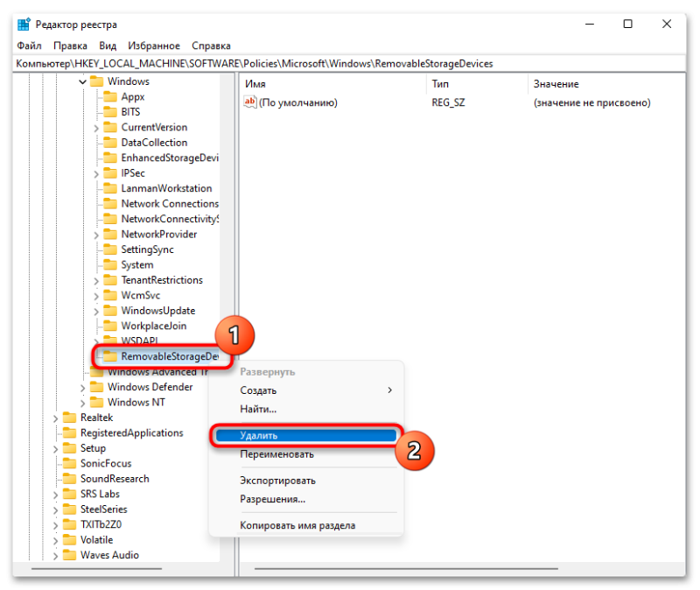Select the TXITb2Z0 key
The image size is (700, 590).
pos(101,524)
